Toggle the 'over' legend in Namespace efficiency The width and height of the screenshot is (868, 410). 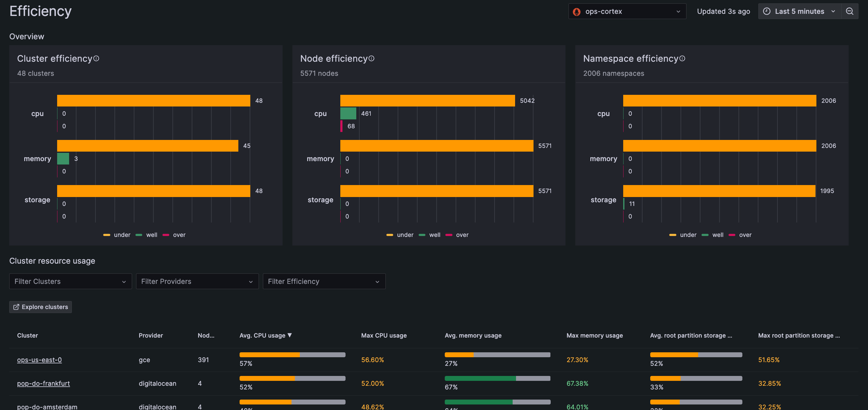coord(740,235)
